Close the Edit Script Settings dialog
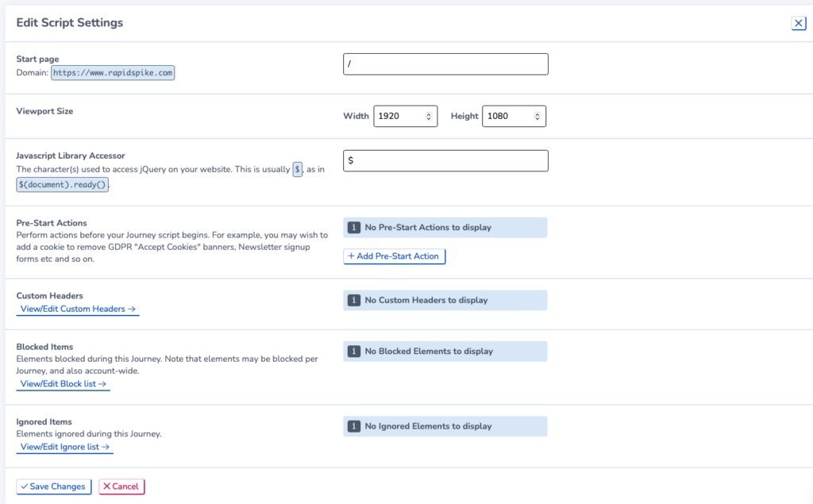813x504 pixels. coord(799,23)
